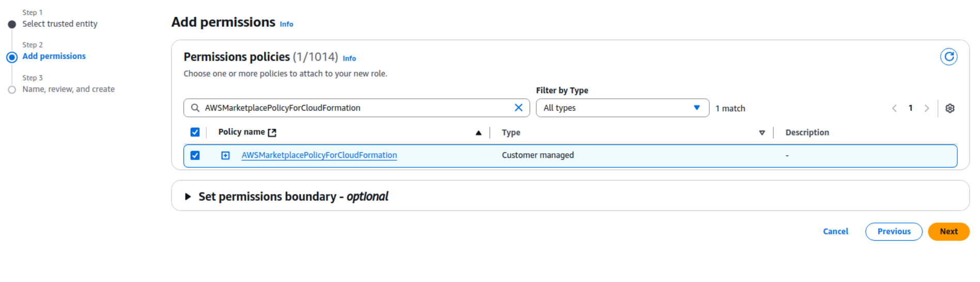The width and height of the screenshot is (980, 282).
Task: Click the search magnifier icon
Action: (x=195, y=108)
